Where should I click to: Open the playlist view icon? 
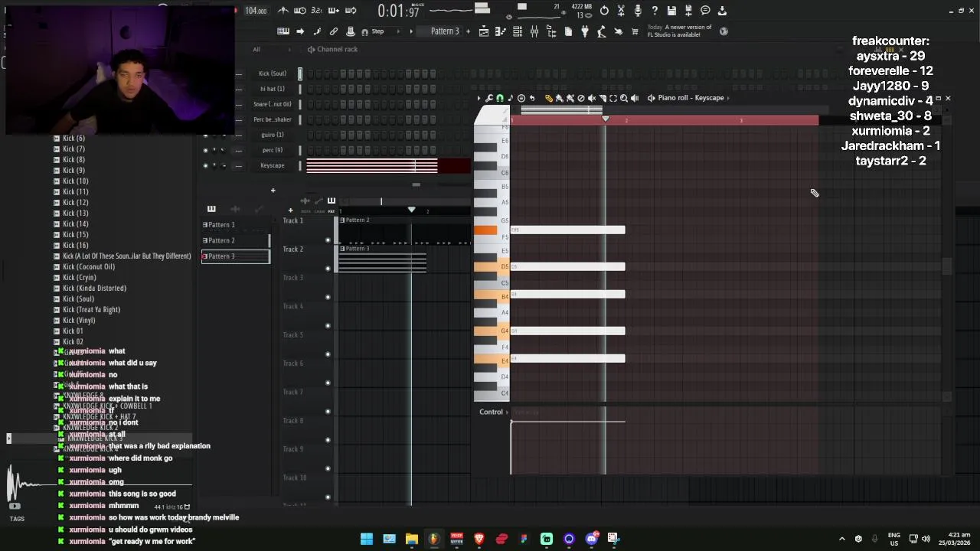pyautogui.click(x=484, y=31)
